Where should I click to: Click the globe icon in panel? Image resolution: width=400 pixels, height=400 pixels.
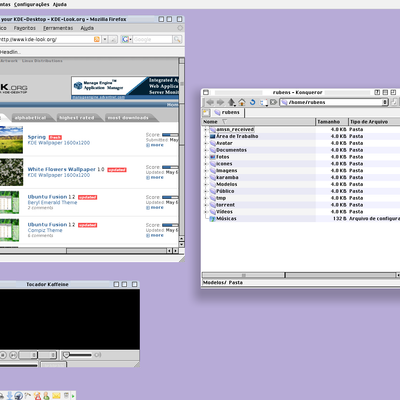19,396
